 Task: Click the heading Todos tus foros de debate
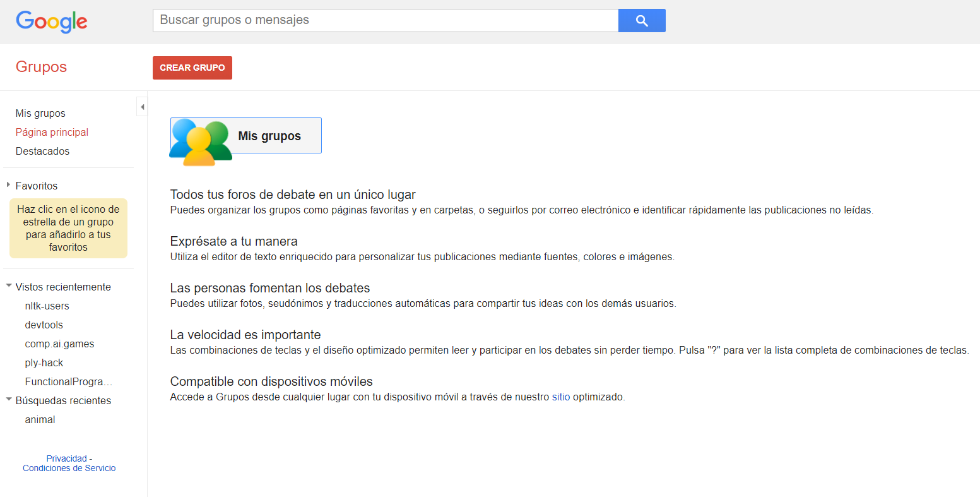(293, 195)
